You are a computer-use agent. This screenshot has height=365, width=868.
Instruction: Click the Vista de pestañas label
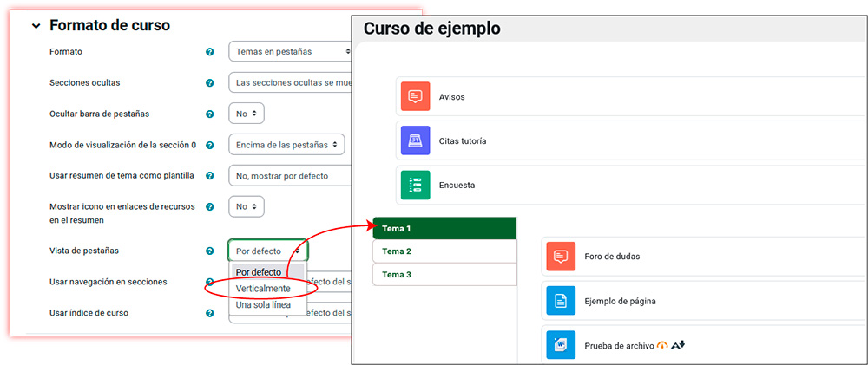[84, 251]
